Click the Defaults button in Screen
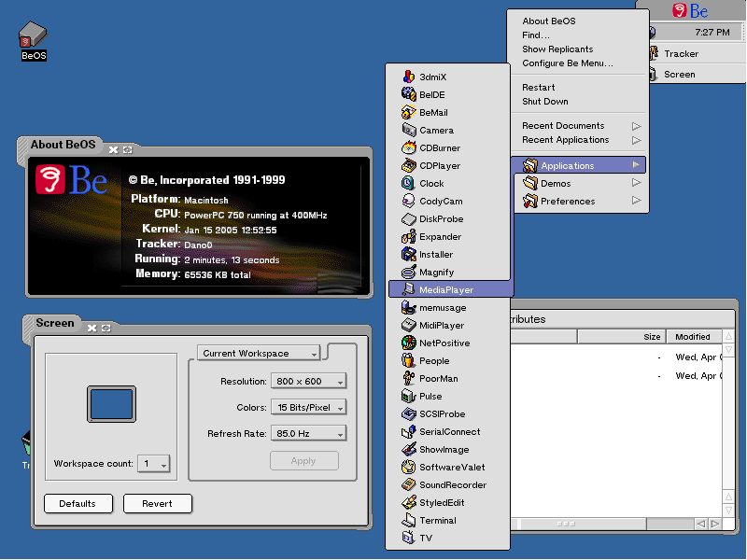Screen dimensions: 747x560 pyautogui.click(x=78, y=503)
